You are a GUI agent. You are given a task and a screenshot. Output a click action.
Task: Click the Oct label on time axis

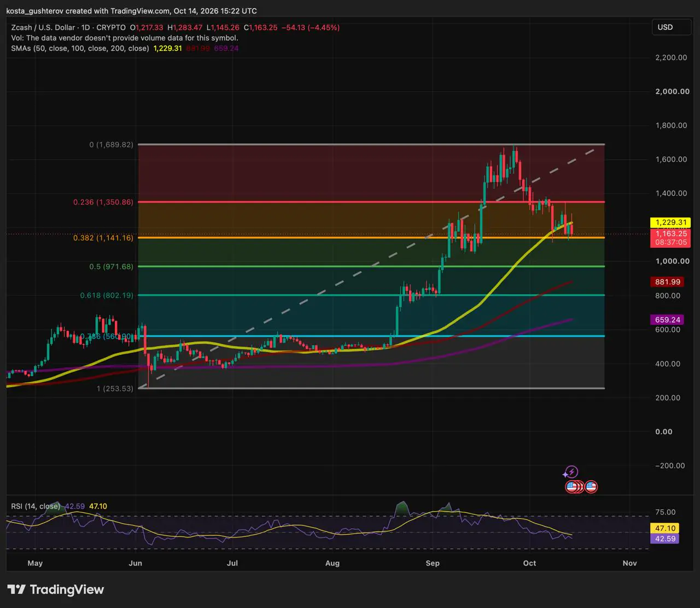point(529,563)
